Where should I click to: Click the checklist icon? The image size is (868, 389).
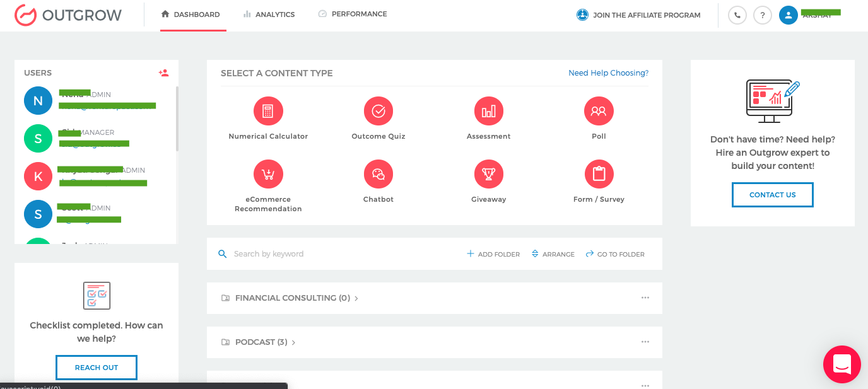(97, 296)
